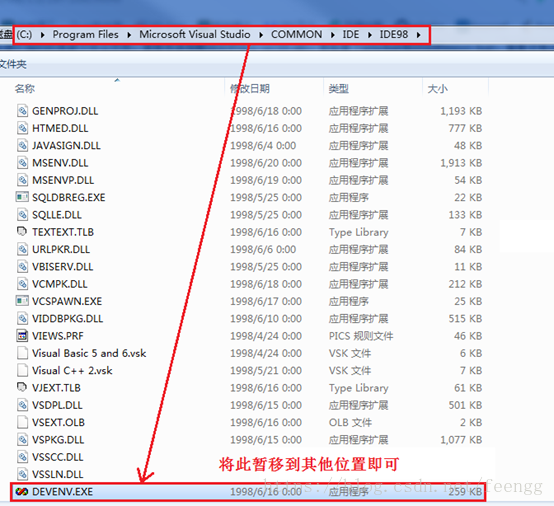Click the PICS 规则文件 type cell
Image resolution: width=554 pixels, height=506 pixels.
361,336
